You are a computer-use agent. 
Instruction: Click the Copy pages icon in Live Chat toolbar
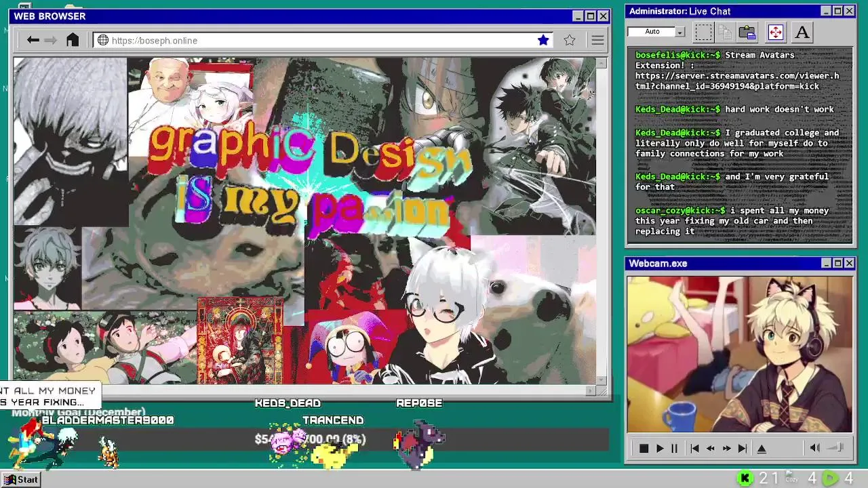pos(725,32)
